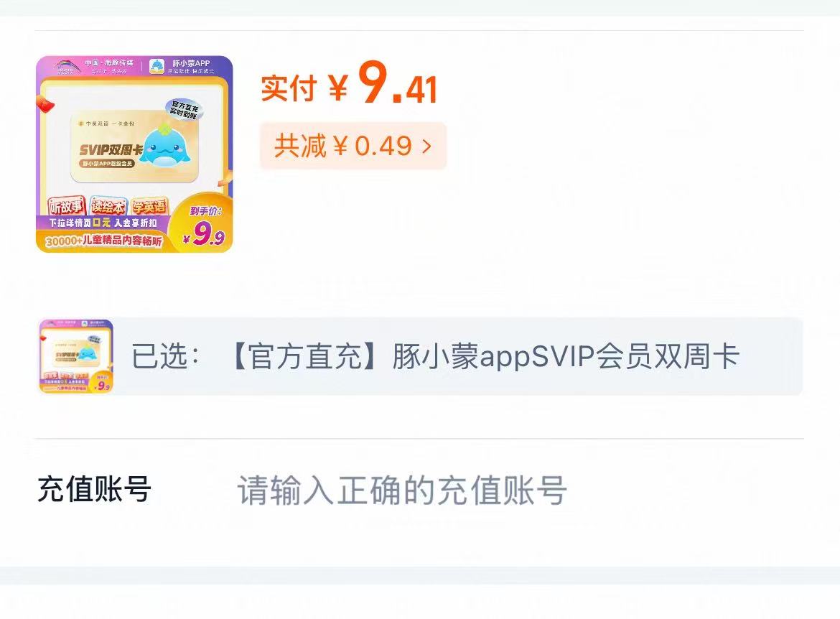The image size is (840, 619).
Task: Expand the 共减 ¥0.49 discount chevron
Action: (426, 146)
